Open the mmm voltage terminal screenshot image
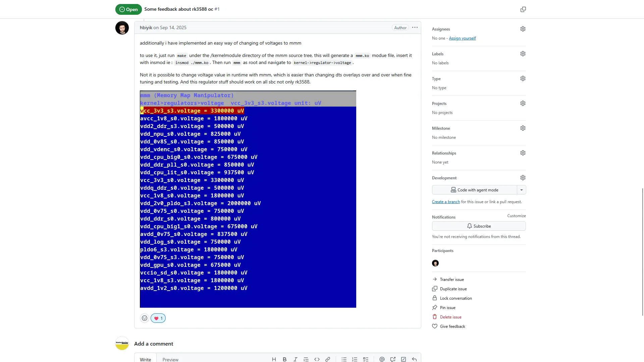644x362 pixels. tap(248, 199)
